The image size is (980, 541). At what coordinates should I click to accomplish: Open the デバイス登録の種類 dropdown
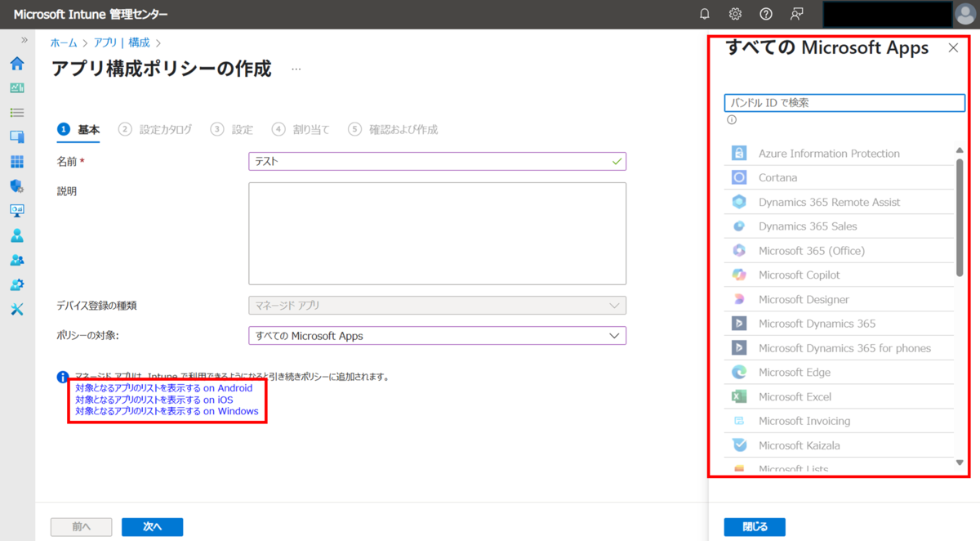[x=437, y=306]
